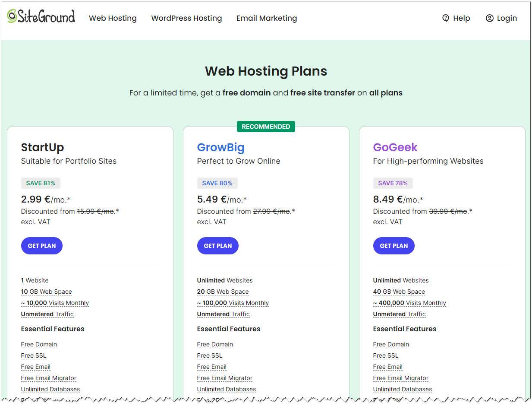The height and width of the screenshot is (406, 532).
Task: Click the SAVE 80% badge
Action: (x=217, y=183)
